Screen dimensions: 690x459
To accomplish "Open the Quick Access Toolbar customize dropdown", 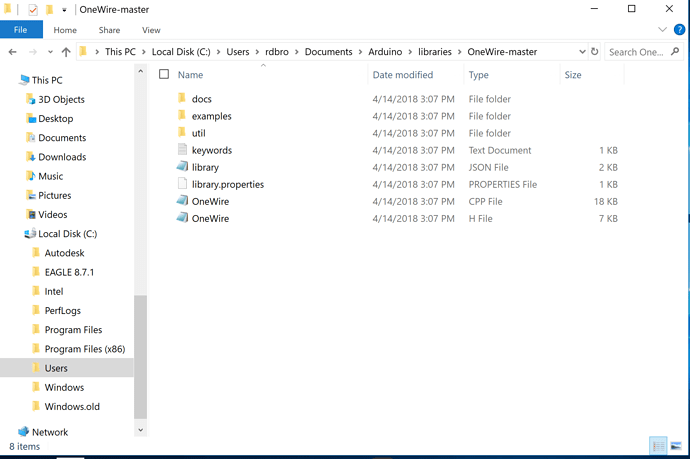I will (x=64, y=10).
